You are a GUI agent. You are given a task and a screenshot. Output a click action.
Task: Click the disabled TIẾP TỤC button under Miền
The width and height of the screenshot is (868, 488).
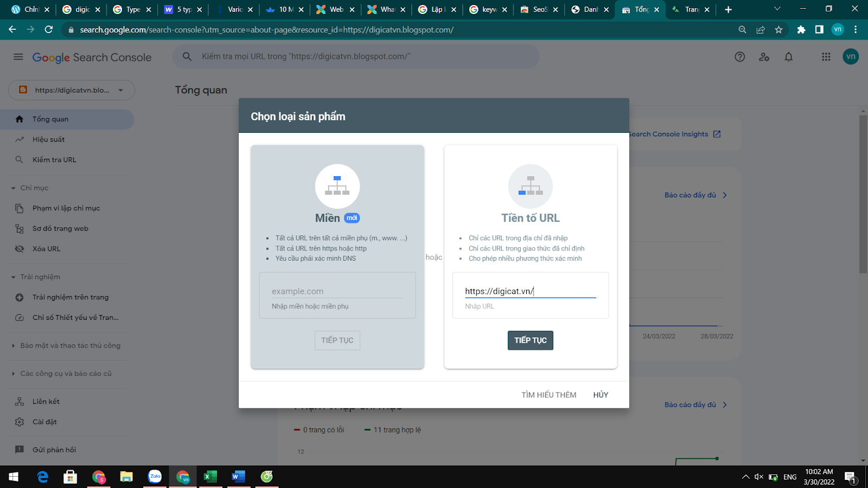(337, 341)
